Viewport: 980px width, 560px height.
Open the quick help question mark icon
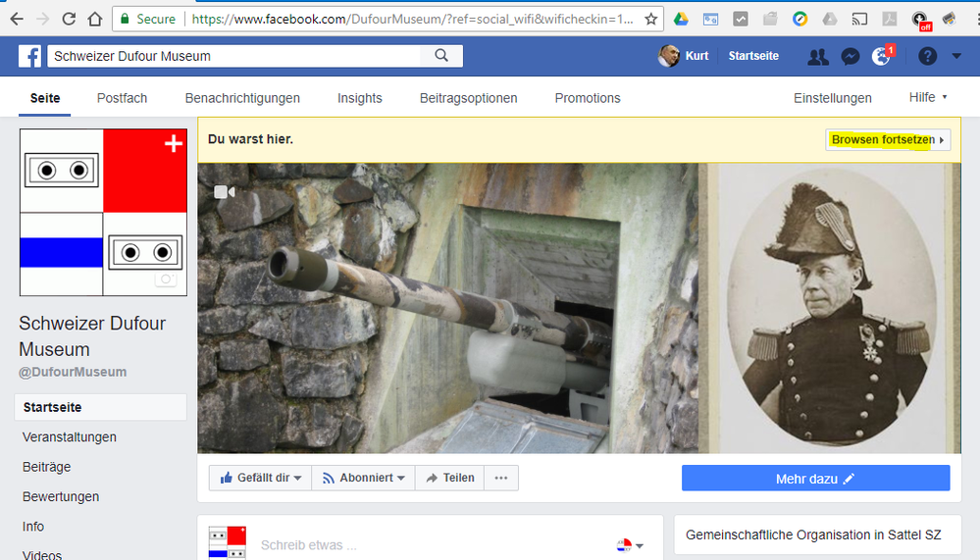click(927, 56)
